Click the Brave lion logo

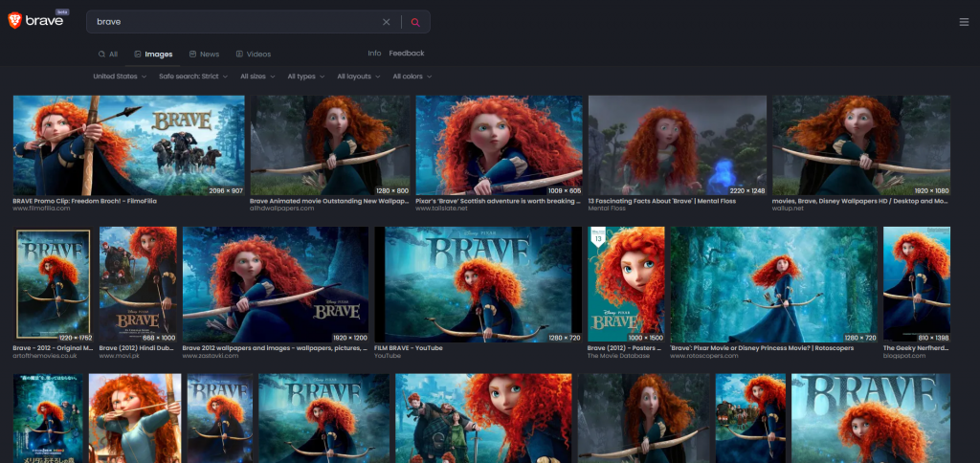click(15, 21)
